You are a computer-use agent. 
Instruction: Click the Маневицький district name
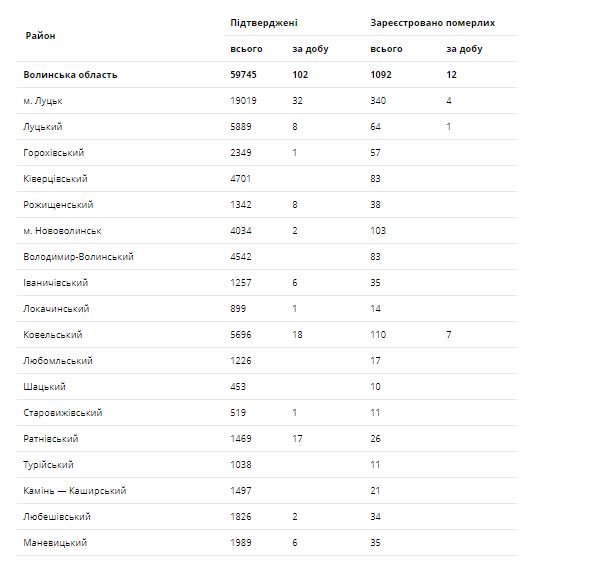tap(56, 543)
